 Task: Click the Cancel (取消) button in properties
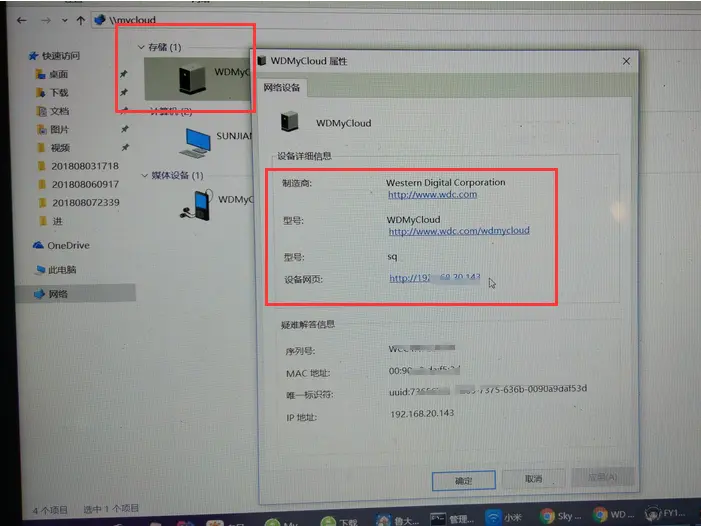[x=533, y=479]
